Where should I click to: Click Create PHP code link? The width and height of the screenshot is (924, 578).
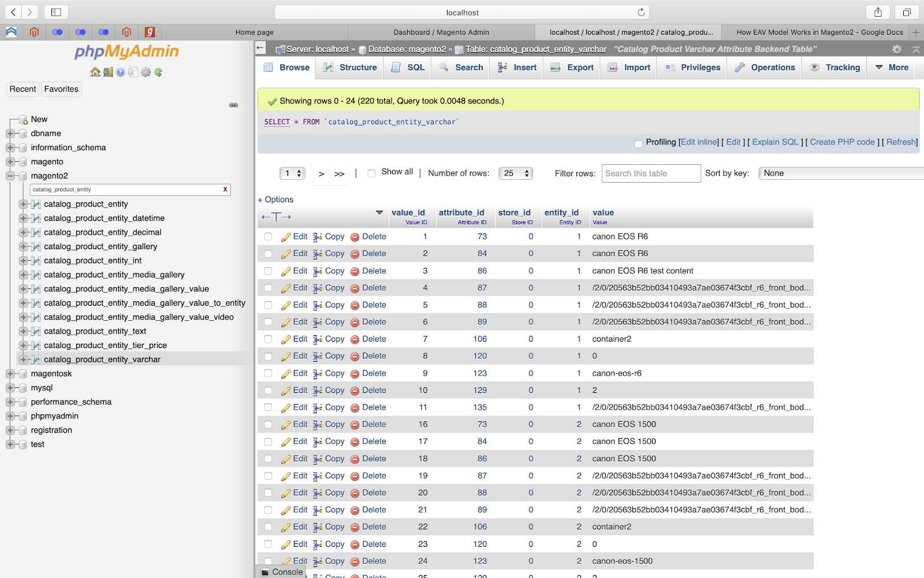[842, 142]
